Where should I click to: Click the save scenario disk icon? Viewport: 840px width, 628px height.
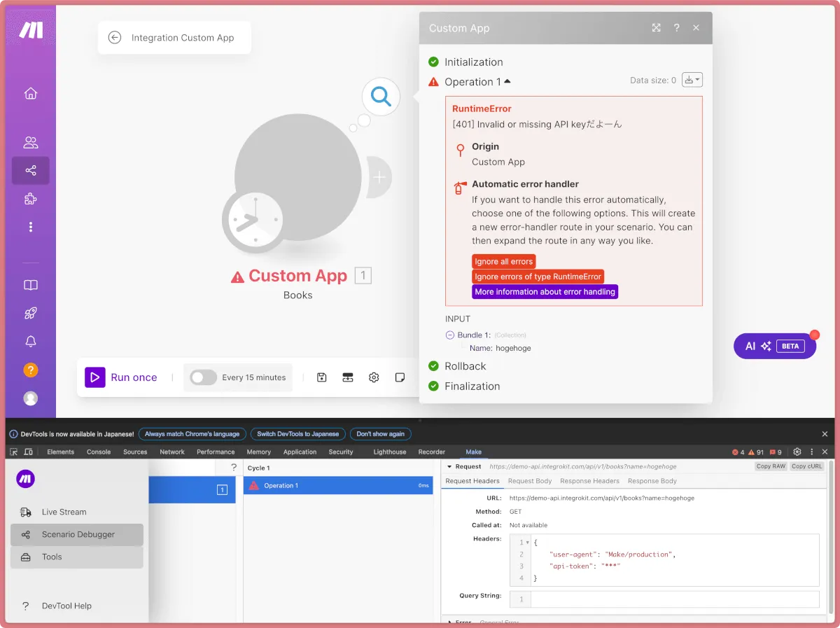pyautogui.click(x=322, y=377)
